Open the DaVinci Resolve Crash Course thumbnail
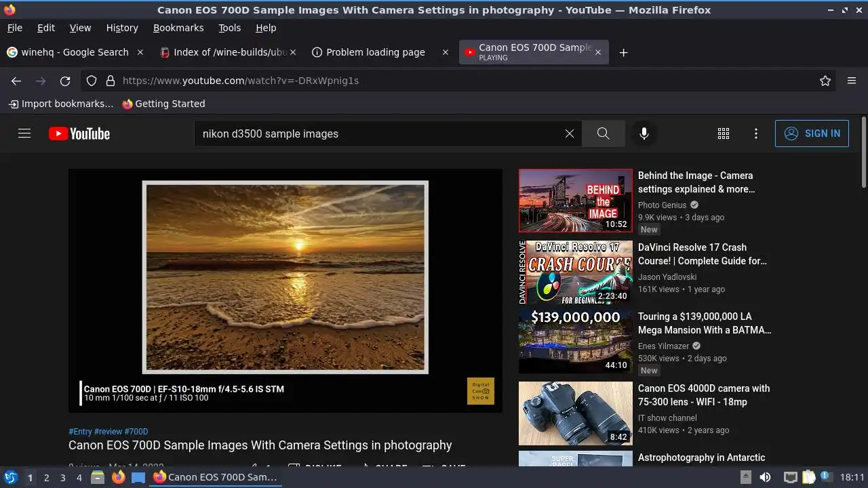868x488 pixels. (576, 272)
